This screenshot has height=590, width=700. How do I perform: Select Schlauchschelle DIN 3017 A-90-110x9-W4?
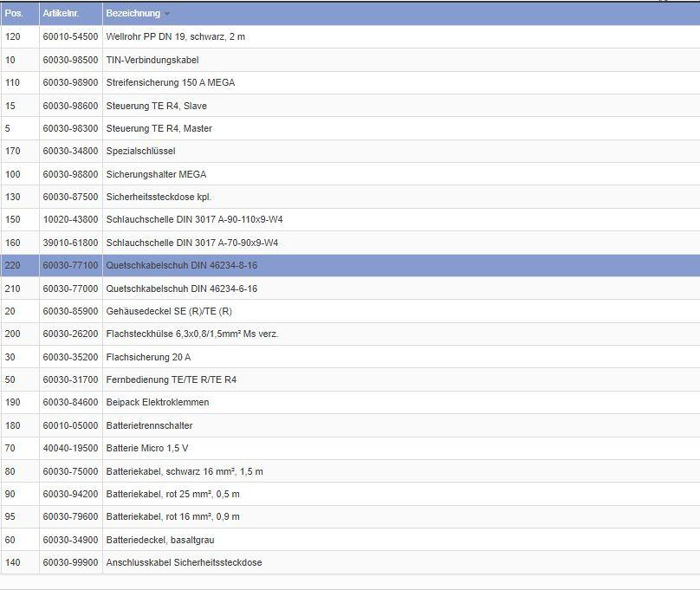pos(194,220)
